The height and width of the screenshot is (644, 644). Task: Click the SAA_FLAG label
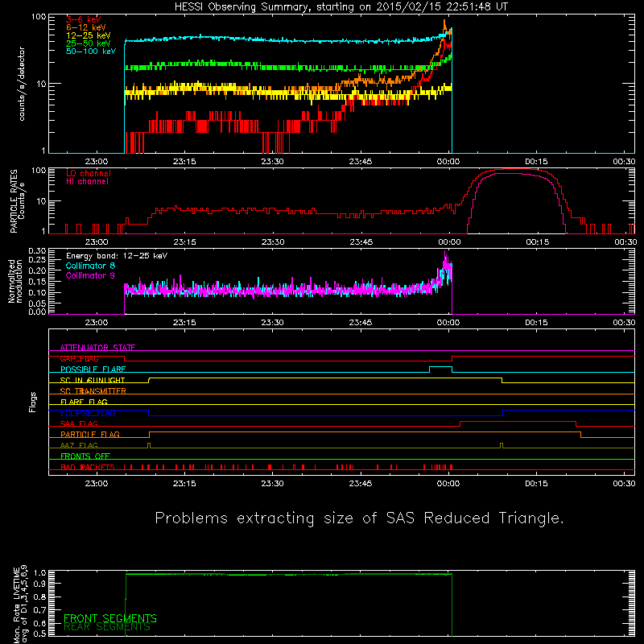pyautogui.click(x=79, y=423)
